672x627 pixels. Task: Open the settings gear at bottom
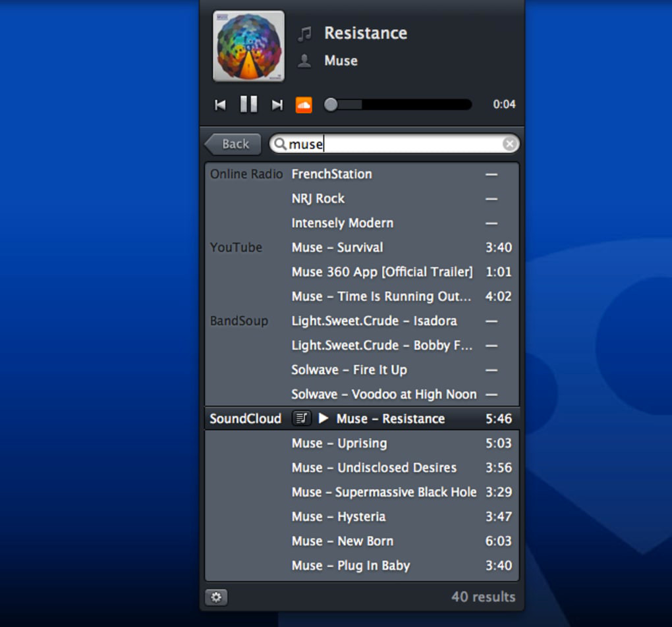click(x=216, y=597)
